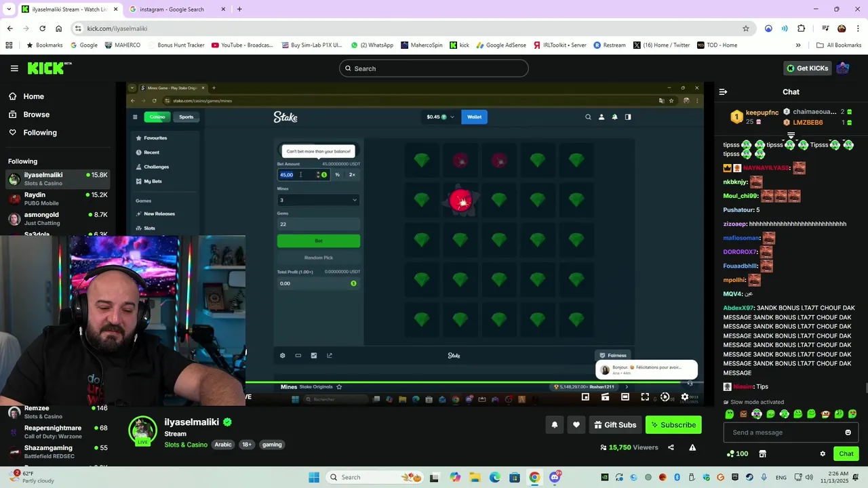Image resolution: width=868 pixels, height=488 pixels.
Task: Open the avatar icon beside Get KICKs
Action: (x=843, y=68)
